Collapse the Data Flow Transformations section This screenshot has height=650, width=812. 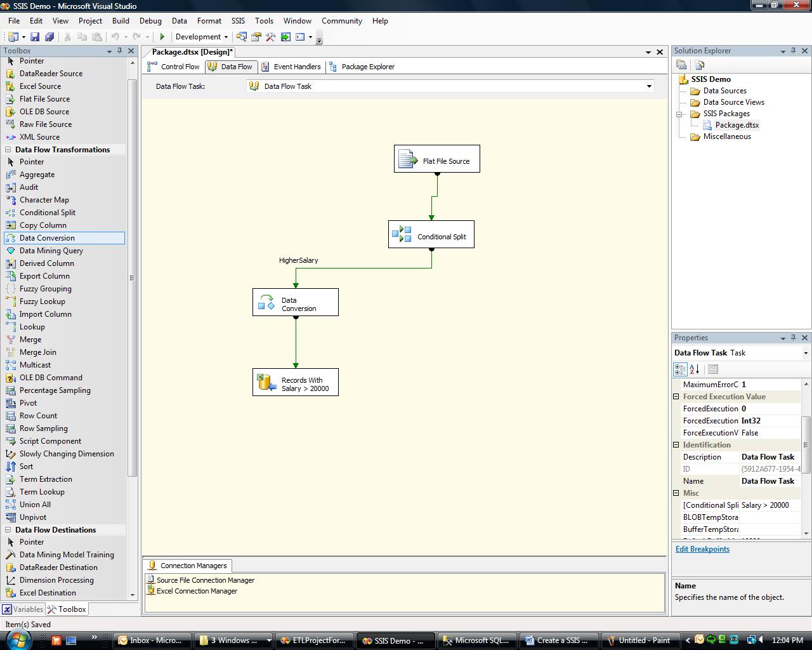point(8,150)
